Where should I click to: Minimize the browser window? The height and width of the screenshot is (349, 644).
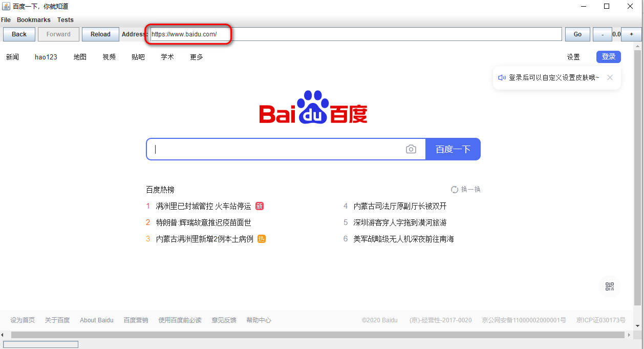584,6
